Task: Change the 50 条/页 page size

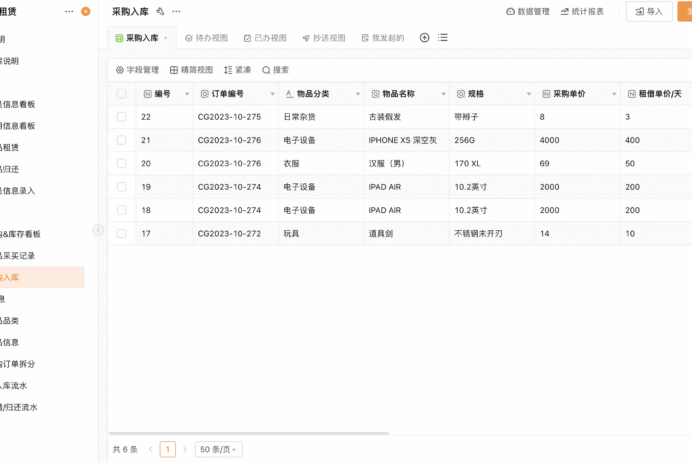Action: pyautogui.click(x=218, y=449)
